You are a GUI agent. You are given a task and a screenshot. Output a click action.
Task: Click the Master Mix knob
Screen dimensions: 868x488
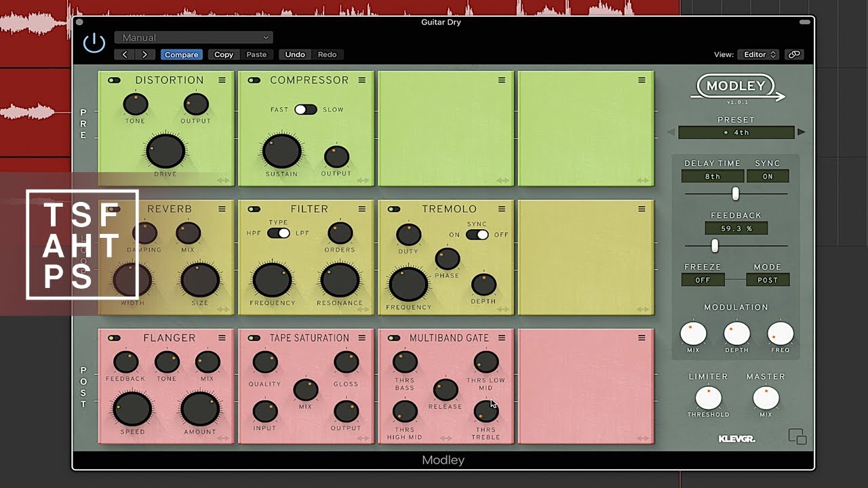coord(766,398)
